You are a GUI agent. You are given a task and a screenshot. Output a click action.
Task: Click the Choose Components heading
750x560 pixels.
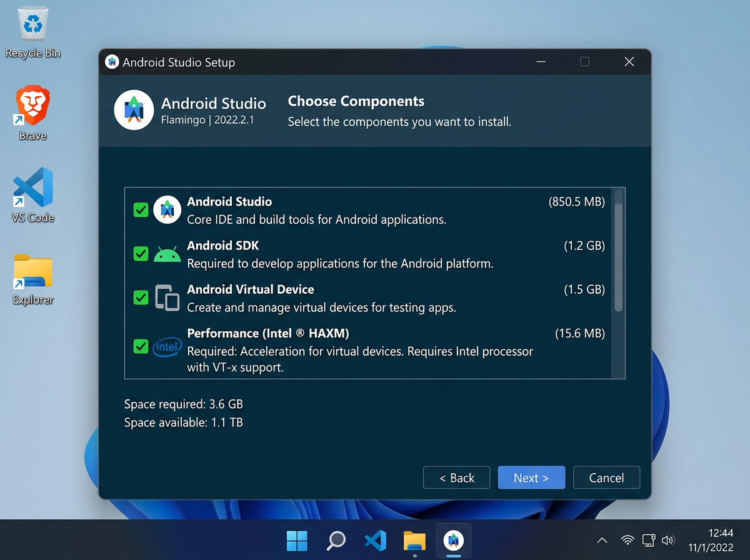click(x=356, y=101)
